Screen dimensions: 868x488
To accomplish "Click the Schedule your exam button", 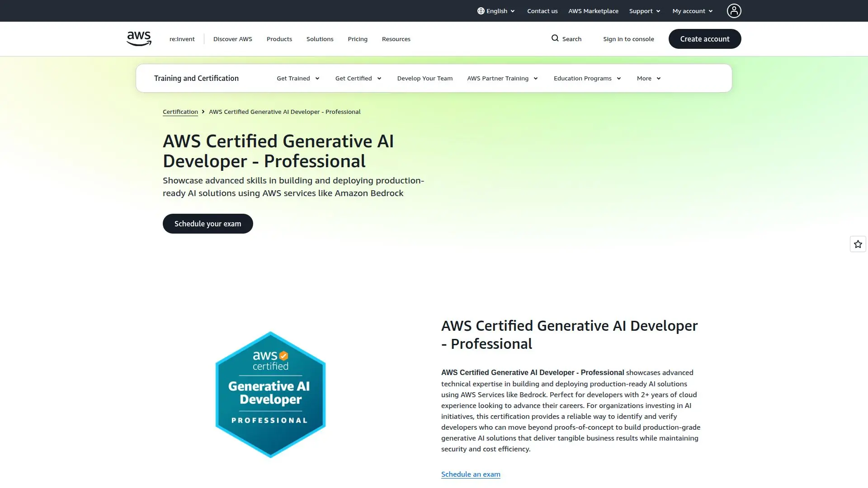I will click(x=208, y=224).
